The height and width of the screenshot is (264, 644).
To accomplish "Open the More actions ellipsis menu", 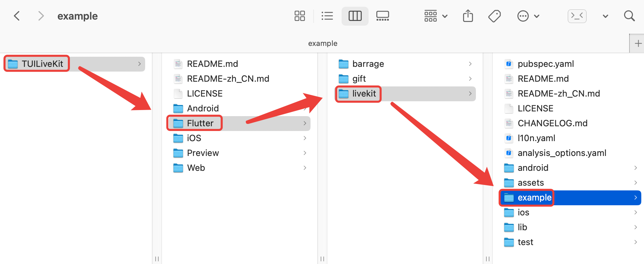I will (528, 16).
